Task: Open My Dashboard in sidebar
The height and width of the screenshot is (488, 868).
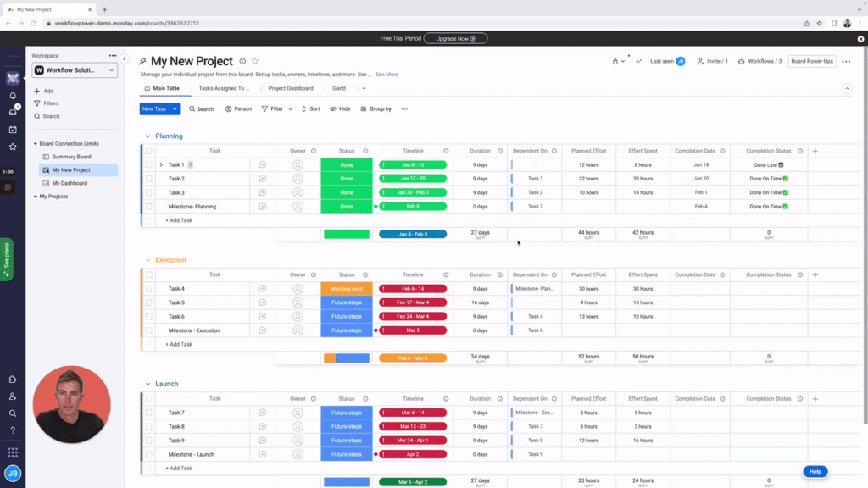Action: pyautogui.click(x=70, y=183)
